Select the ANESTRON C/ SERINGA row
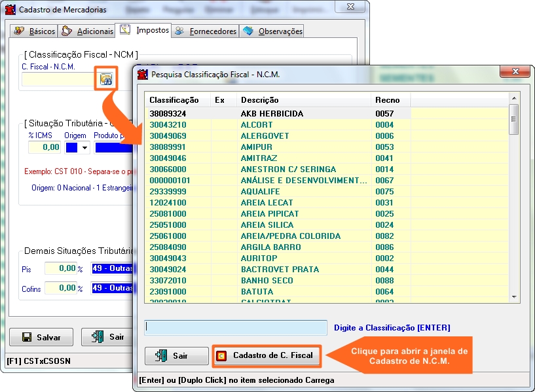 click(327, 169)
